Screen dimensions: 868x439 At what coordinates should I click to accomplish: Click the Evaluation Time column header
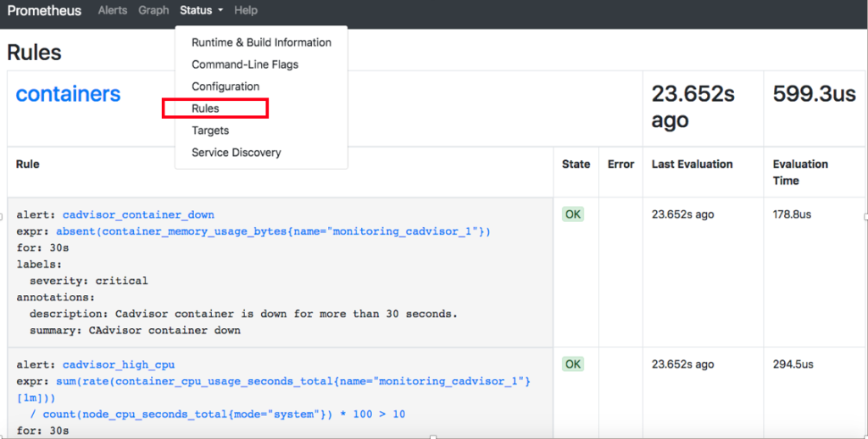coord(800,172)
